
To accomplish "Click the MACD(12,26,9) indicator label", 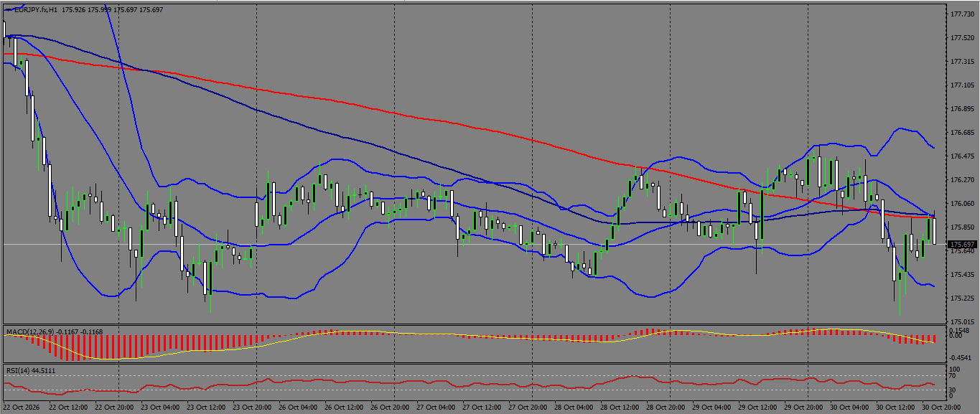I will 29,331.
